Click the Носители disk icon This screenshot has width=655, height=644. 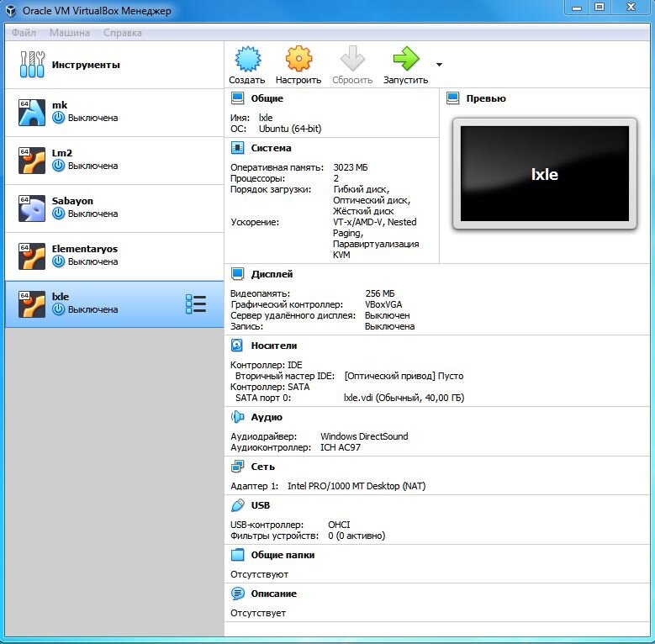click(237, 346)
